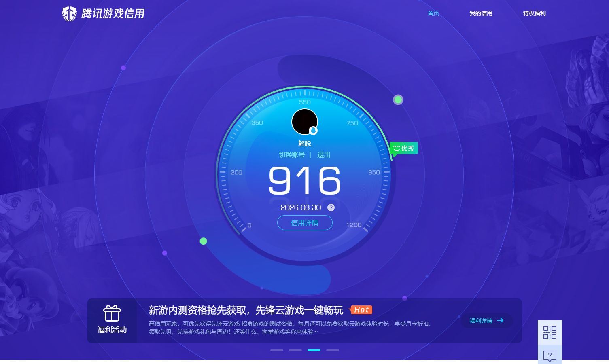
Task: Switch to the second banner carousel indicator
Action: 295,350
